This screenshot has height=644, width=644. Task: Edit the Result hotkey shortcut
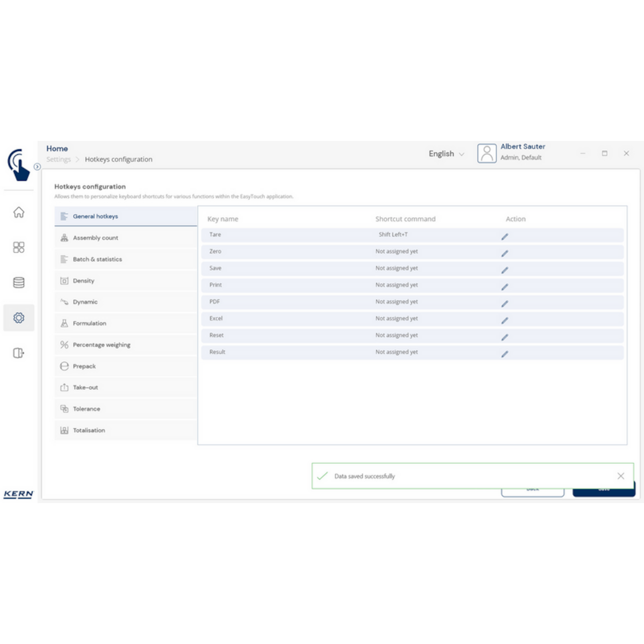(x=505, y=354)
